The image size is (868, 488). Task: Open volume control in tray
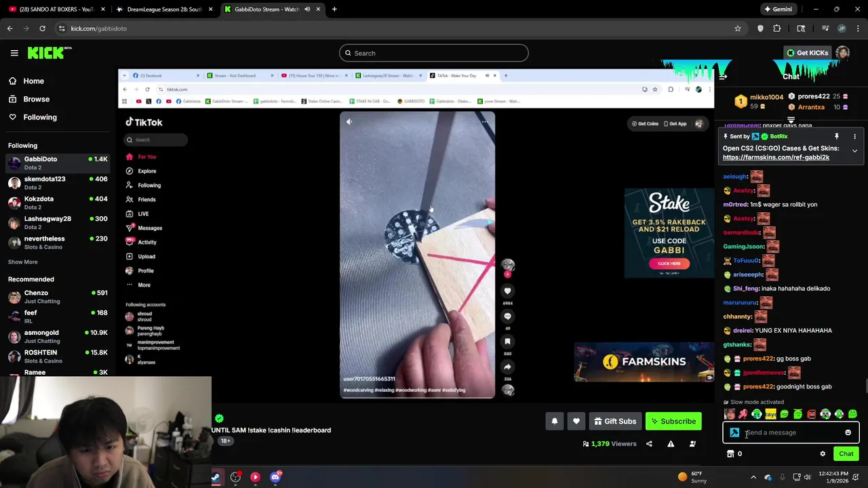tap(807, 477)
